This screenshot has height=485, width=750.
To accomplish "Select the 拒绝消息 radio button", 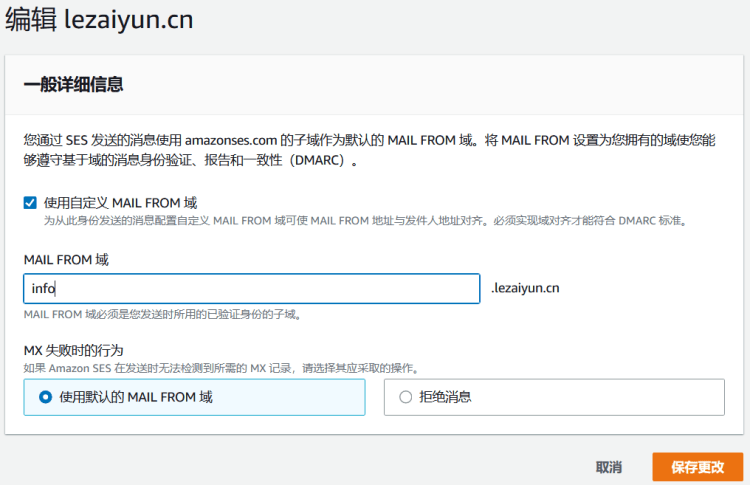I will (405, 397).
